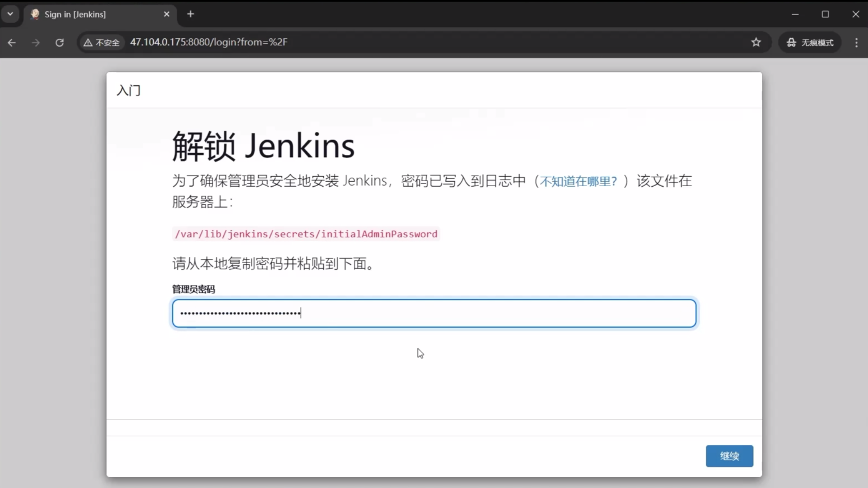Minimize the browser window
The image size is (868, 488).
click(x=795, y=14)
